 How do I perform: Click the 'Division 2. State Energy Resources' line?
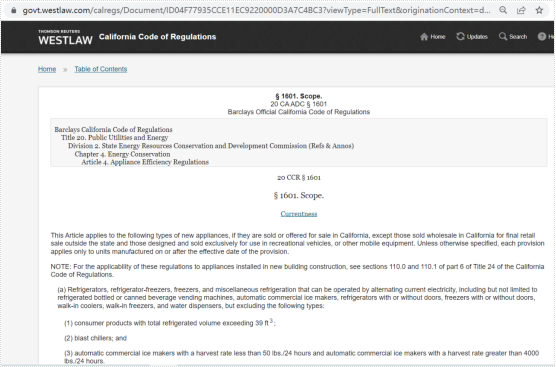click(211, 146)
